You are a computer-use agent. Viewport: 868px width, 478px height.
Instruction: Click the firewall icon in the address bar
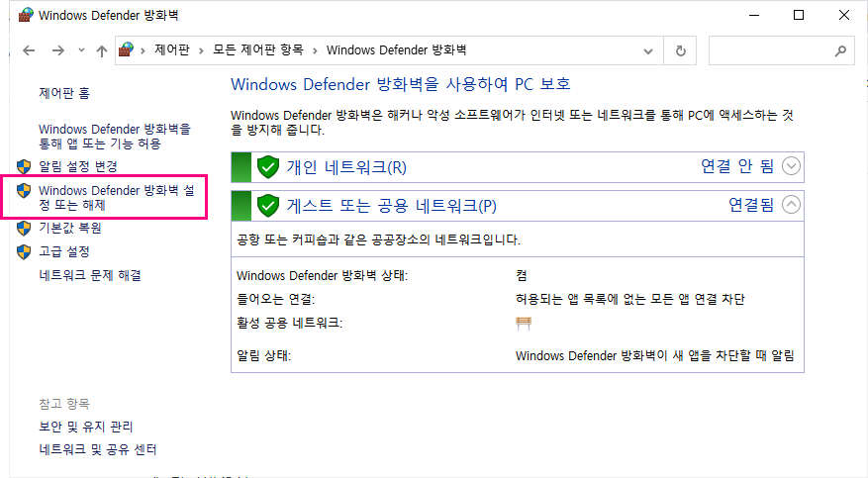pyautogui.click(x=127, y=49)
